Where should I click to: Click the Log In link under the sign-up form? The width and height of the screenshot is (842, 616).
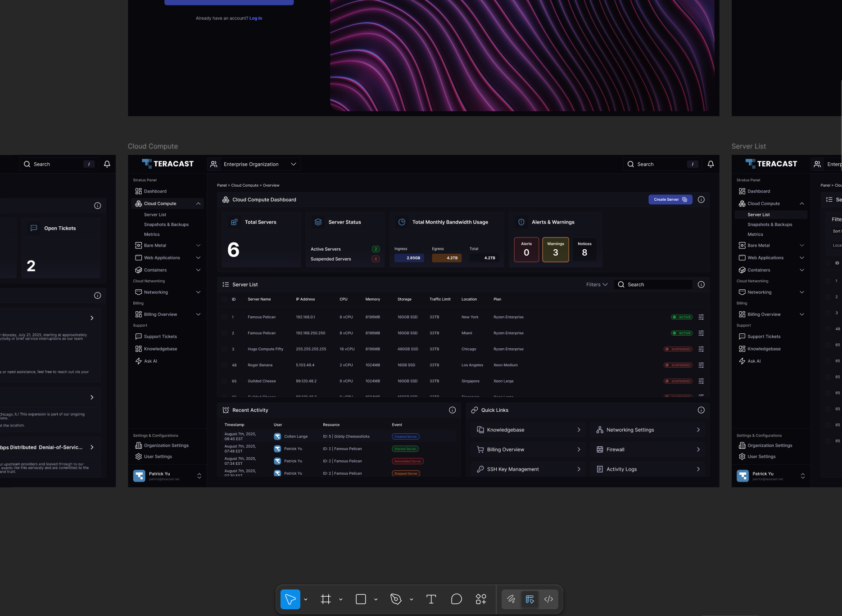[x=255, y=18]
